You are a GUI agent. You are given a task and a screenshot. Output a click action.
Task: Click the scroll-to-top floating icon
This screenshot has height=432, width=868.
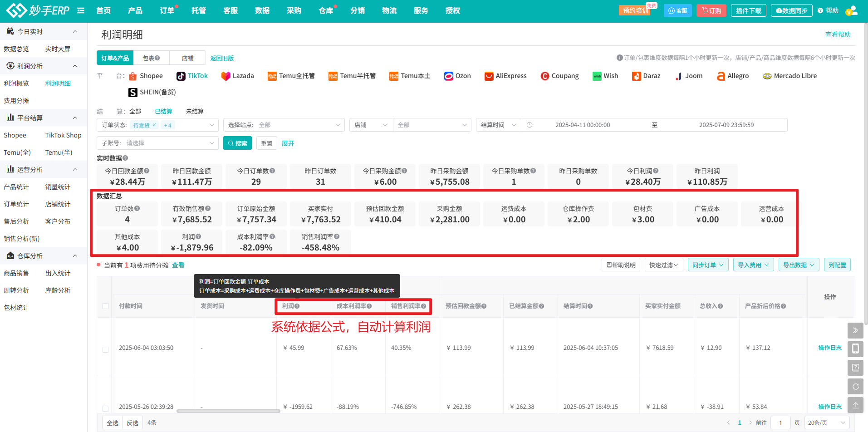(x=855, y=405)
